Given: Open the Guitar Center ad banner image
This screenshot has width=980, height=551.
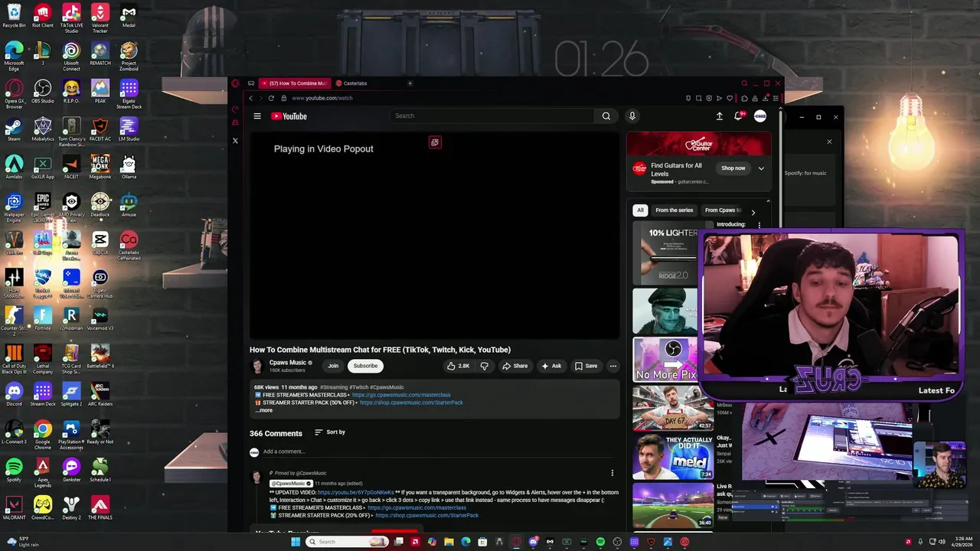Looking at the screenshot, I should pos(699,143).
